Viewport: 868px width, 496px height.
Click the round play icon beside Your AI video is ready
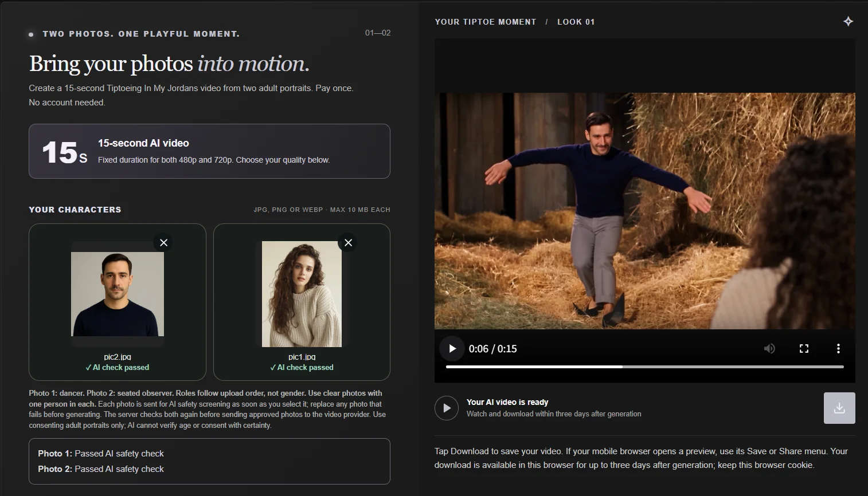click(x=447, y=408)
